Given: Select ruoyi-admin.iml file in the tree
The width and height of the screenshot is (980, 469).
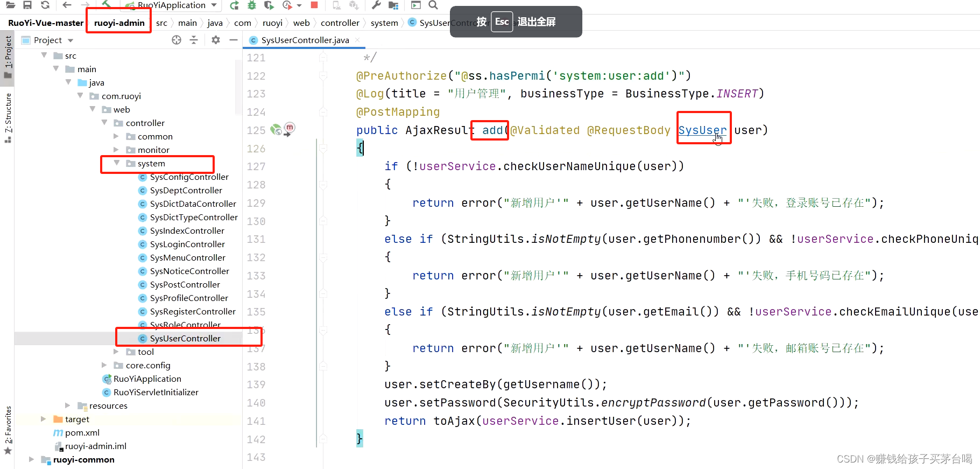Looking at the screenshot, I should (95, 446).
